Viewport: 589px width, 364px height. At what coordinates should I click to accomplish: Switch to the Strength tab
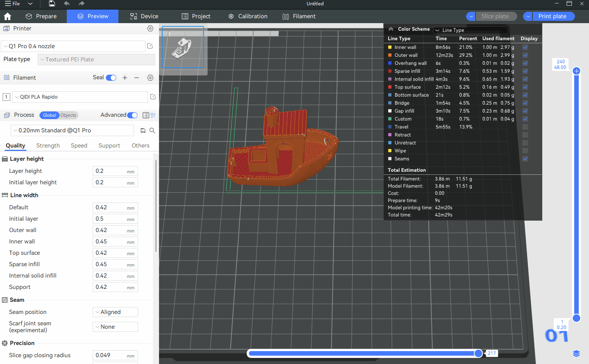(48, 146)
